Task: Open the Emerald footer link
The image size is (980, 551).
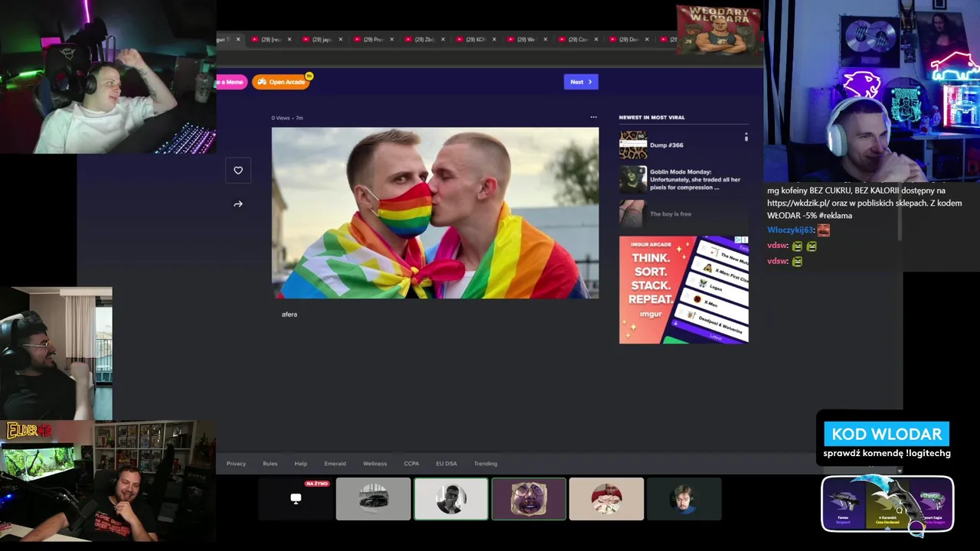Action: click(335, 464)
